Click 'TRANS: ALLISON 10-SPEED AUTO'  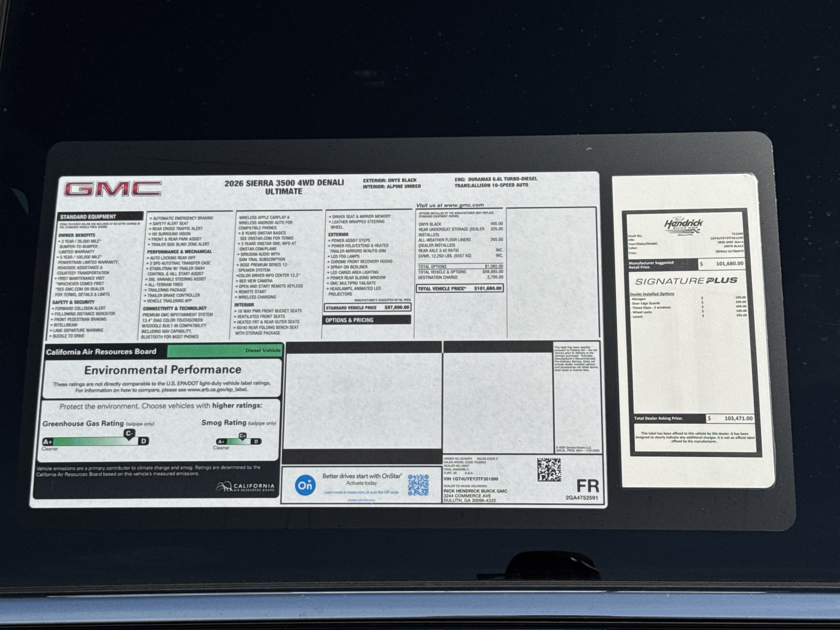point(491,185)
